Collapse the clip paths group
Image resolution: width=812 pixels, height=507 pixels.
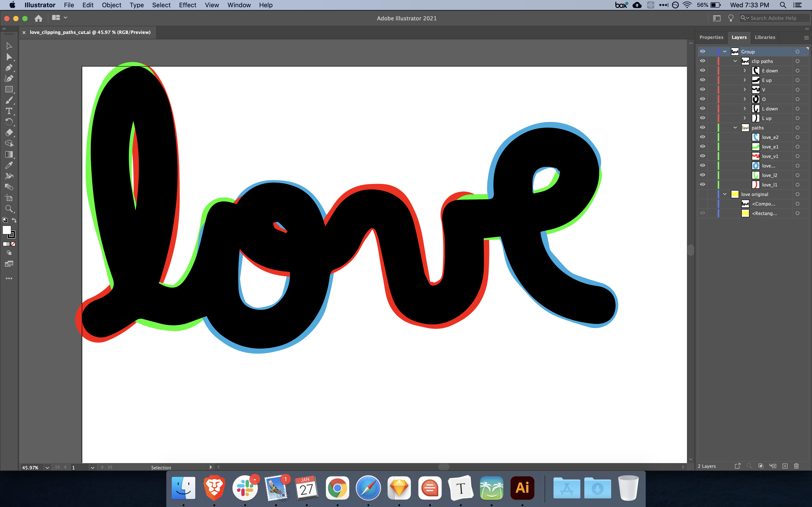point(735,61)
